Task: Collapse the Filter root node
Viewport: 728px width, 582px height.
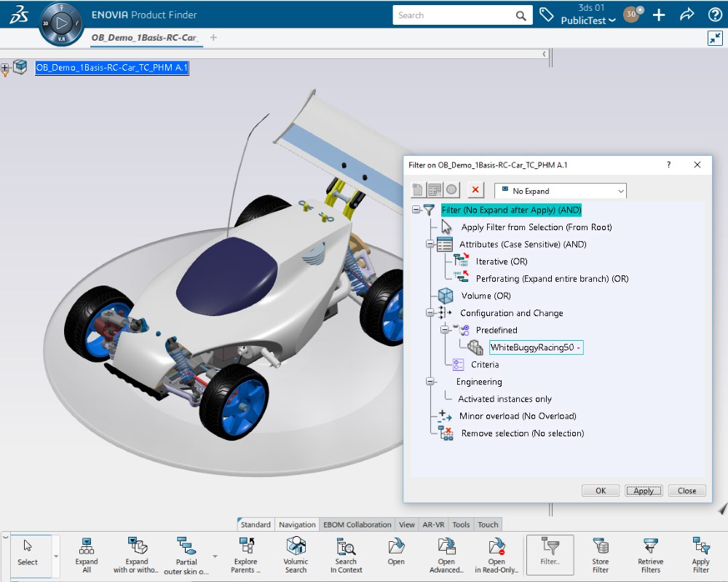Action: coord(416,210)
